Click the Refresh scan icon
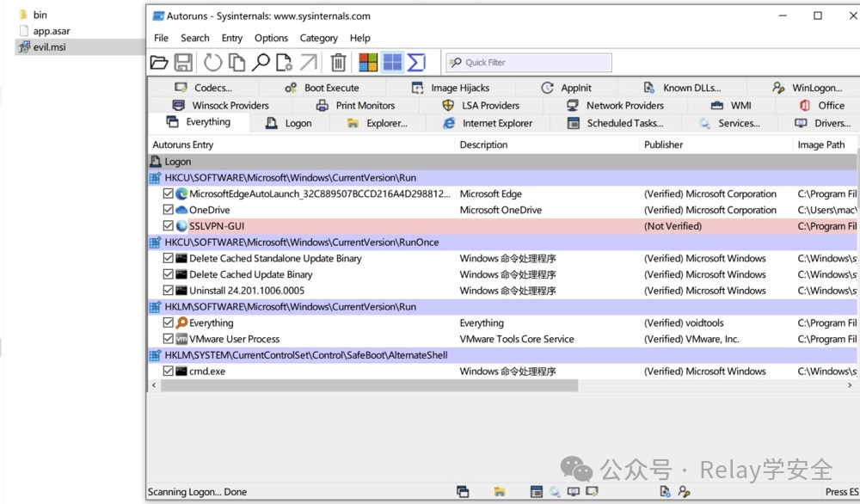The width and height of the screenshot is (860, 504). coord(212,63)
